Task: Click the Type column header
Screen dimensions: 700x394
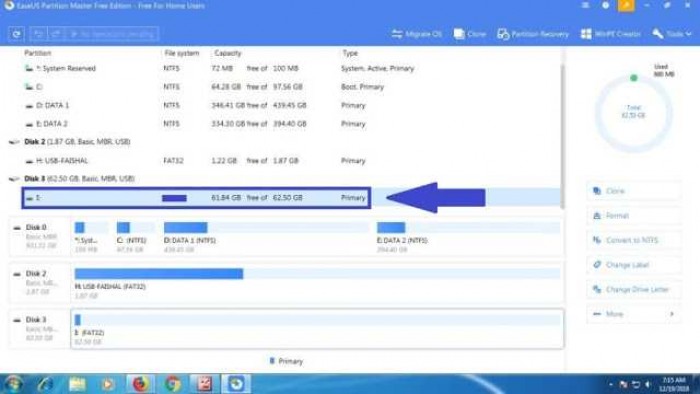Action: tap(350, 53)
